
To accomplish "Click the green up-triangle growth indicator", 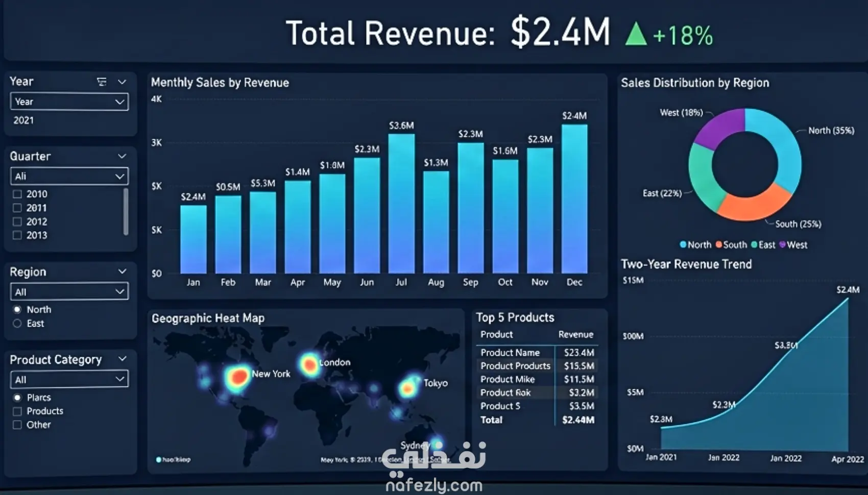I will (636, 35).
